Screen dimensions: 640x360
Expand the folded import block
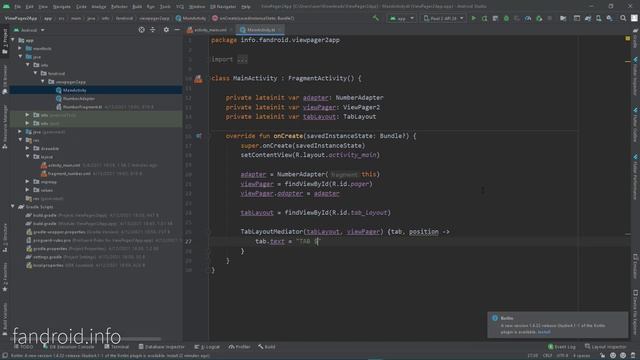pos(242,60)
